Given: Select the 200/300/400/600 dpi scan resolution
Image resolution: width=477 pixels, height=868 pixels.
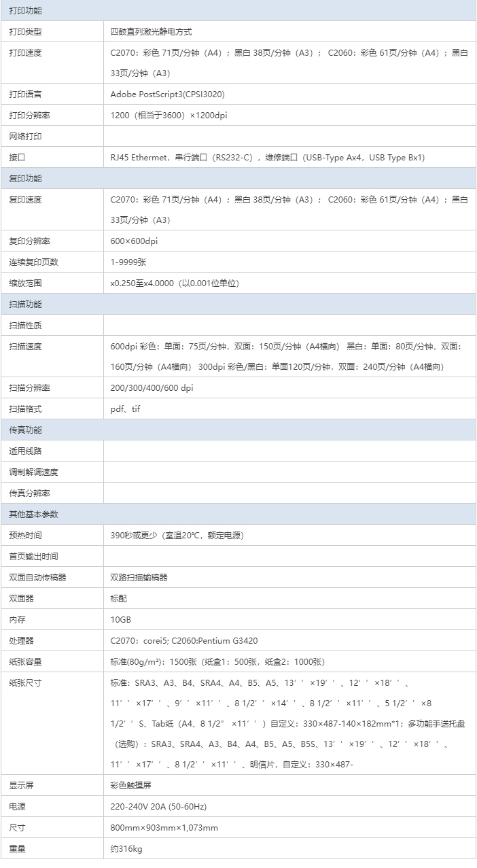Looking at the screenshot, I should click(x=152, y=388).
